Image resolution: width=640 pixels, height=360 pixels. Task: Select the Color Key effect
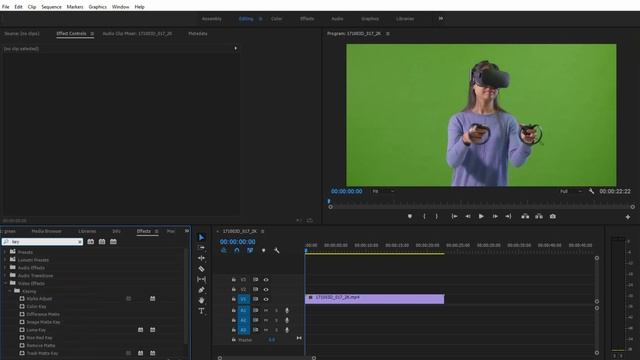(x=36, y=307)
